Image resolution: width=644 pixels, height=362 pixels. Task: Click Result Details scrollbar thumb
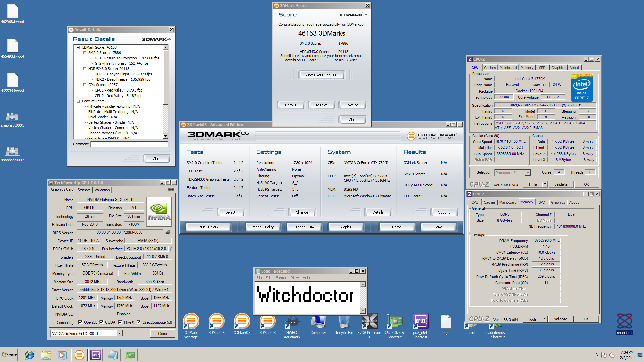tap(165, 77)
